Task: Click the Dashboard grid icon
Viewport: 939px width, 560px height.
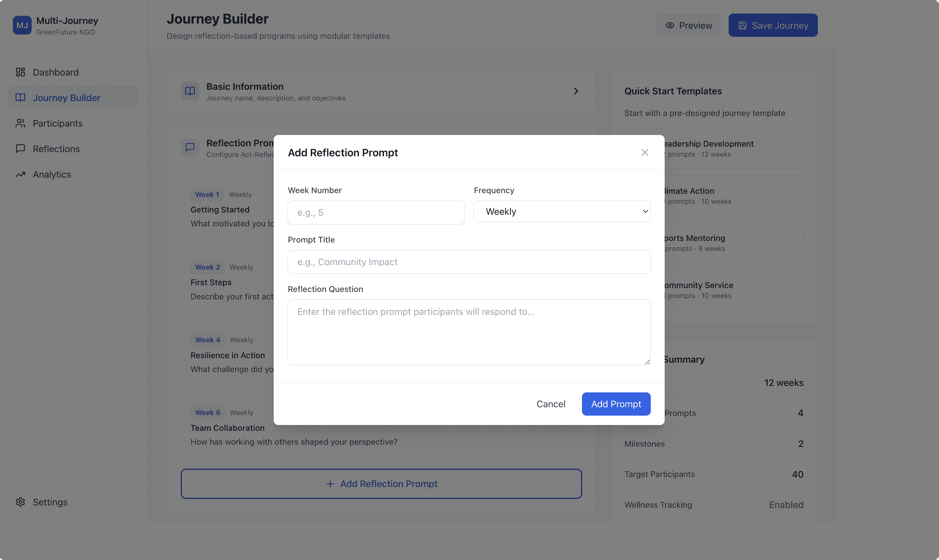Action: [20, 72]
